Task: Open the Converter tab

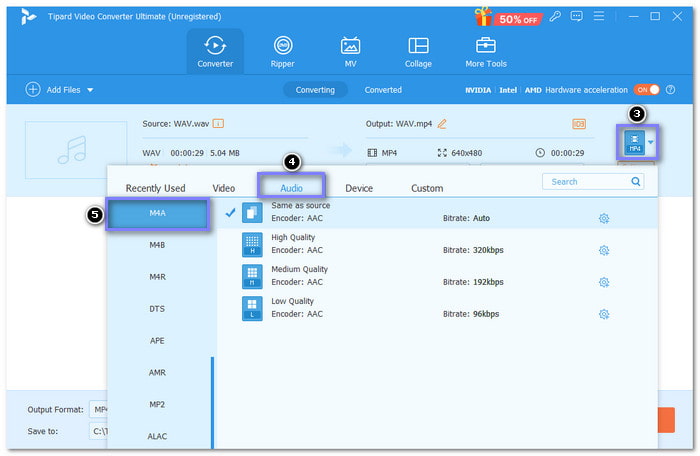Action: pyautogui.click(x=215, y=51)
